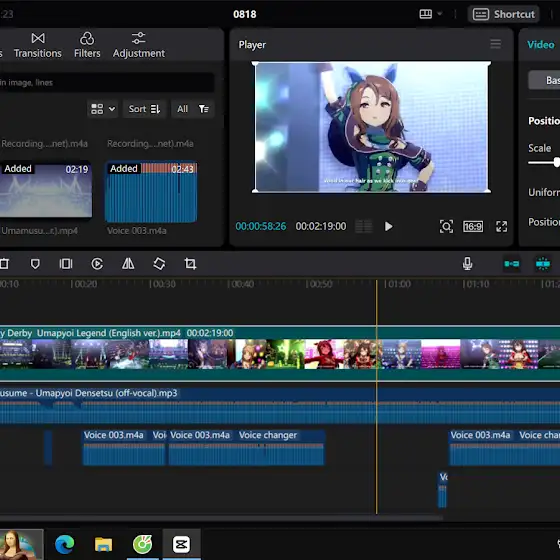Click the project title 0818
The image size is (560, 560).
[245, 14]
